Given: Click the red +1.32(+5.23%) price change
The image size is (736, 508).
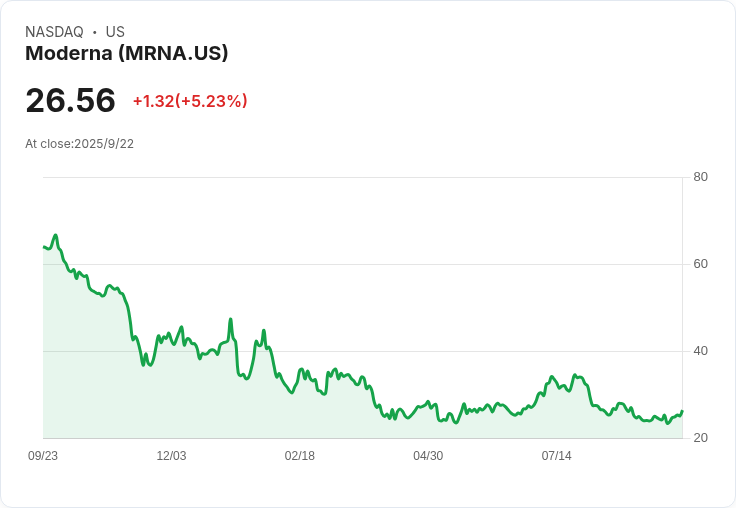Looking at the screenshot, I should [x=190, y=101].
